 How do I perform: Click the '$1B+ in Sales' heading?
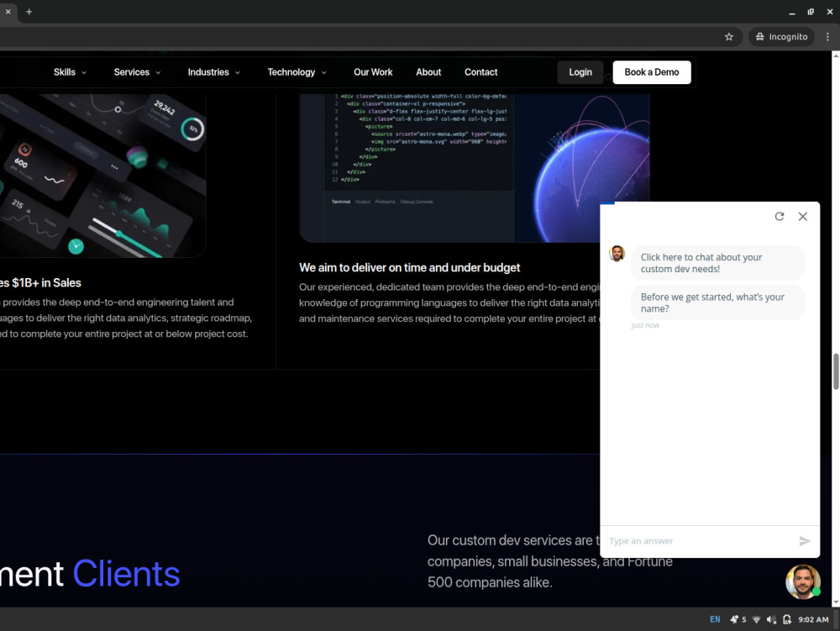[x=40, y=283]
